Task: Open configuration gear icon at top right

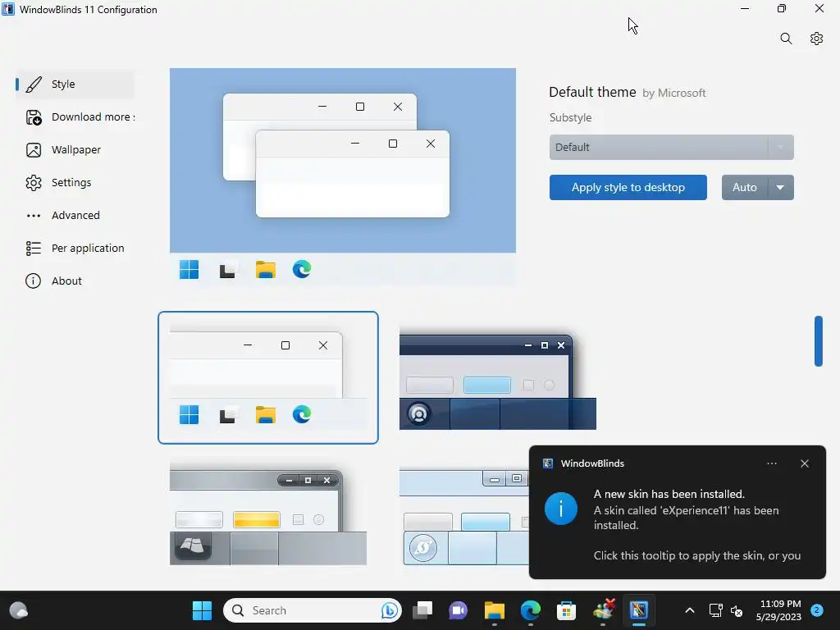Action: 816,39
